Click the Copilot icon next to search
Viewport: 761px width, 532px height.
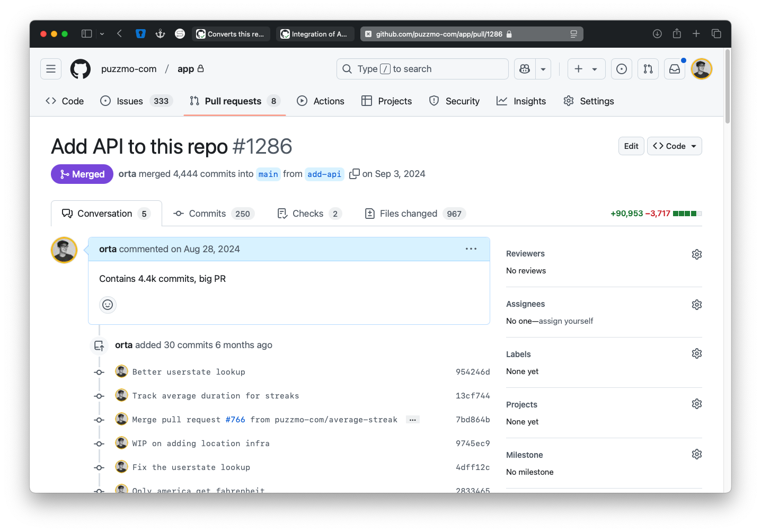pyautogui.click(x=524, y=69)
